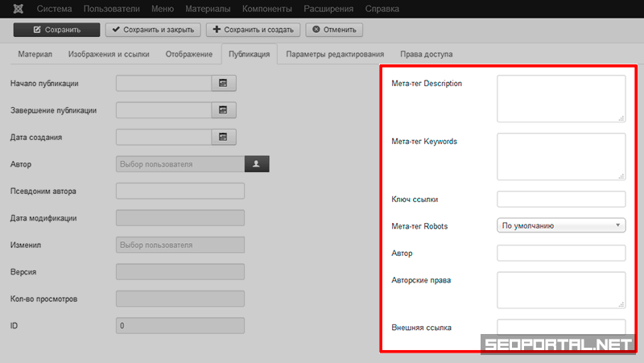The image size is (644, 363).
Task: Open the Система menu
Action: tap(54, 9)
